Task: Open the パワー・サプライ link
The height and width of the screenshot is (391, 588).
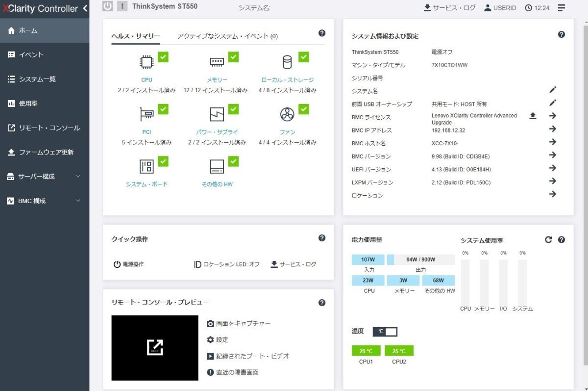Action: pos(217,132)
